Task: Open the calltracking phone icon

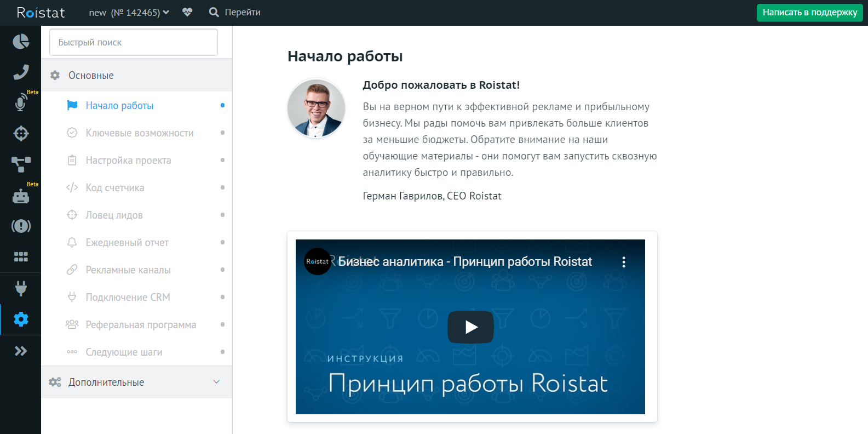Action: [x=21, y=72]
